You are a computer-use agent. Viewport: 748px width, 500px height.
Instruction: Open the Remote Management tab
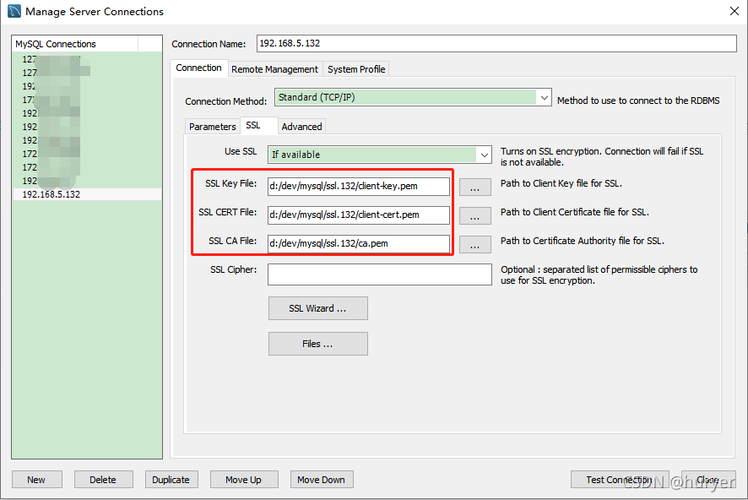274,69
